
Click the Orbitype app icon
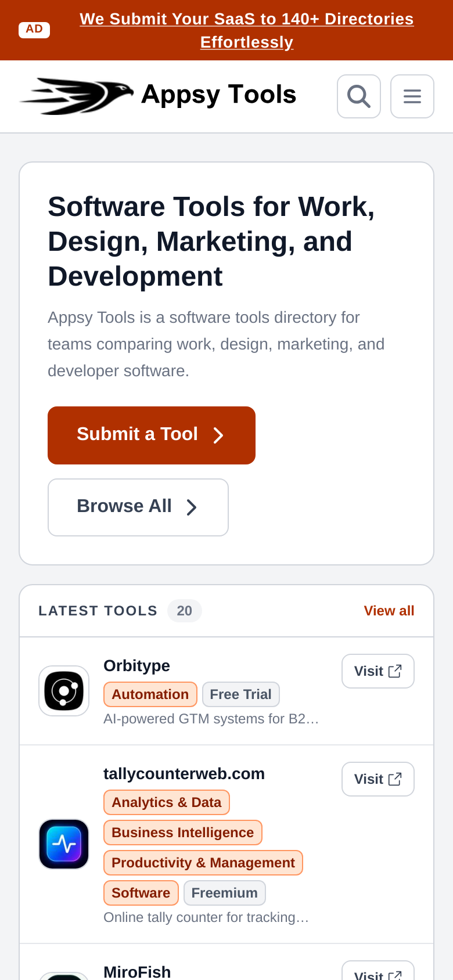[x=64, y=691]
